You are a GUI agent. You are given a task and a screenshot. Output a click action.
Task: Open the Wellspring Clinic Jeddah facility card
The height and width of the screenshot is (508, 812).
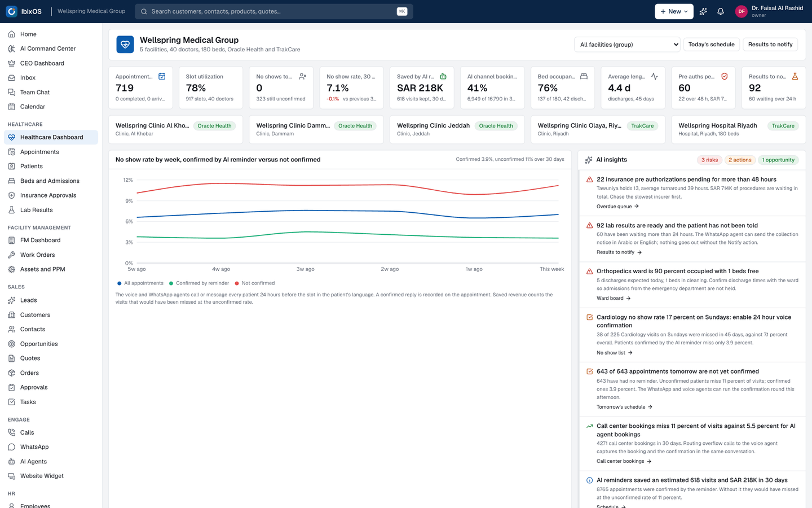(x=457, y=129)
